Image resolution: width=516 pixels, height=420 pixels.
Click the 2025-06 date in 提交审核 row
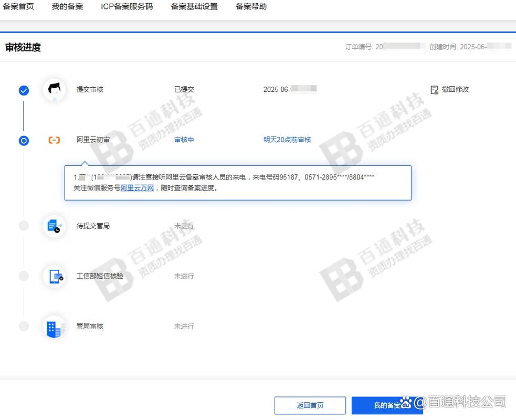click(290, 89)
